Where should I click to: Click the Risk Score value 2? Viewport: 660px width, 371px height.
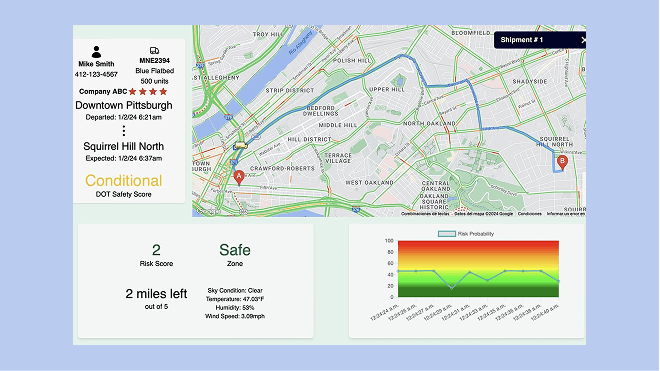pyautogui.click(x=156, y=250)
